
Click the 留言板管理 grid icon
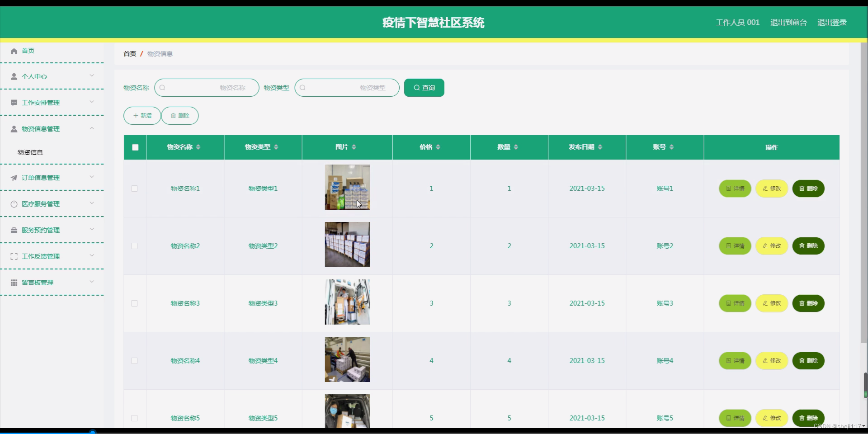(x=14, y=283)
